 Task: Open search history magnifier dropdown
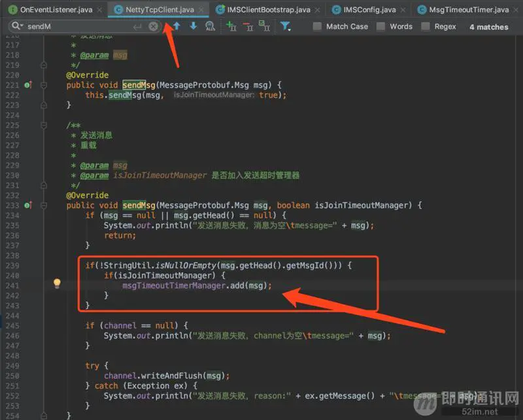[x=17, y=25]
